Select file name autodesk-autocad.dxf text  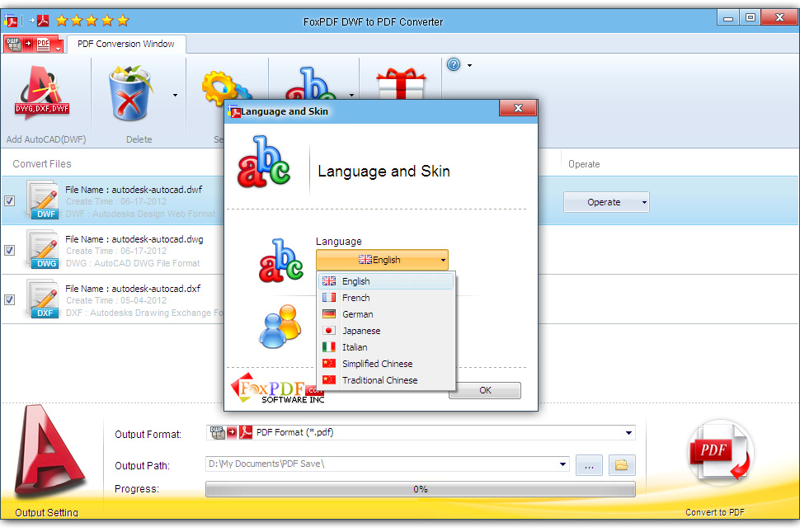[x=133, y=289]
